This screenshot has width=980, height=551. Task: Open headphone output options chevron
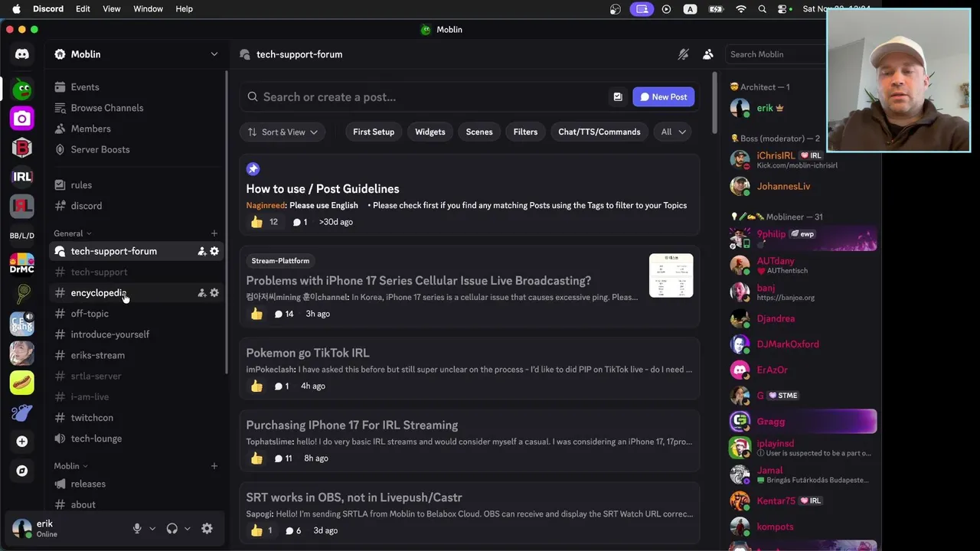click(x=188, y=528)
